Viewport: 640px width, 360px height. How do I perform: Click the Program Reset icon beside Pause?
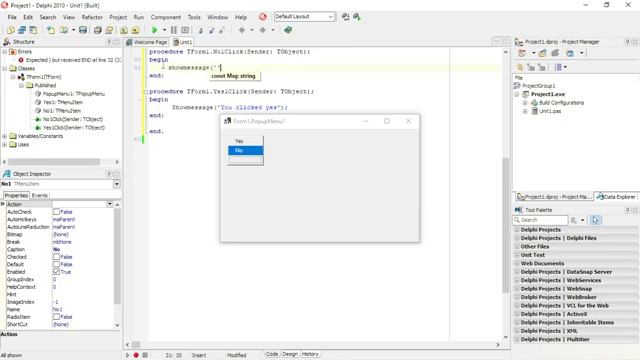click(x=185, y=30)
